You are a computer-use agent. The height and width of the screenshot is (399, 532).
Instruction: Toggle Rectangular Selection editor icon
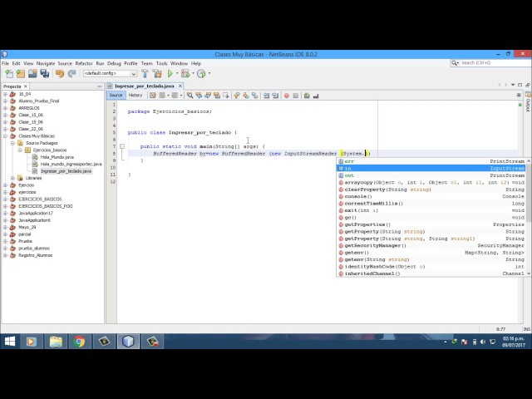225,96
